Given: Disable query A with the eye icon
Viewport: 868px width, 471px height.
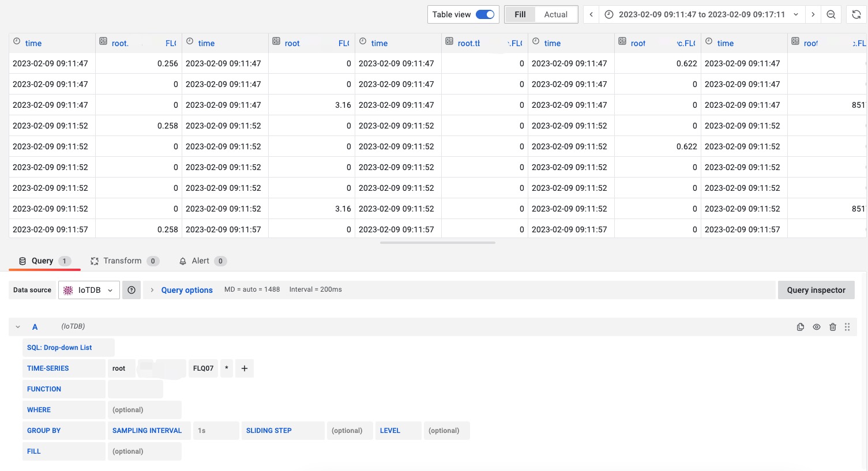Looking at the screenshot, I should [x=817, y=326].
